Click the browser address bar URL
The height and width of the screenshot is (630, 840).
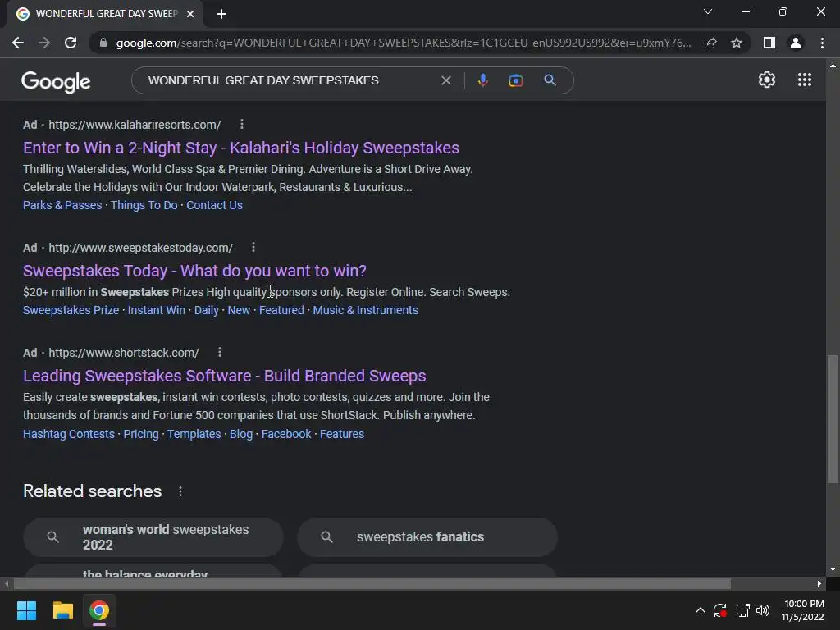click(x=404, y=43)
